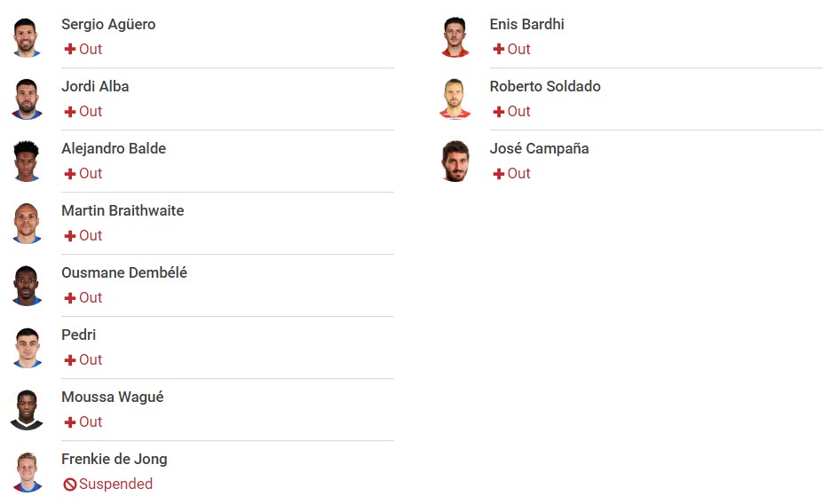This screenshot has height=504, width=830.
Task: Select Alejandro Balde's headshot
Action: coord(27,161)
